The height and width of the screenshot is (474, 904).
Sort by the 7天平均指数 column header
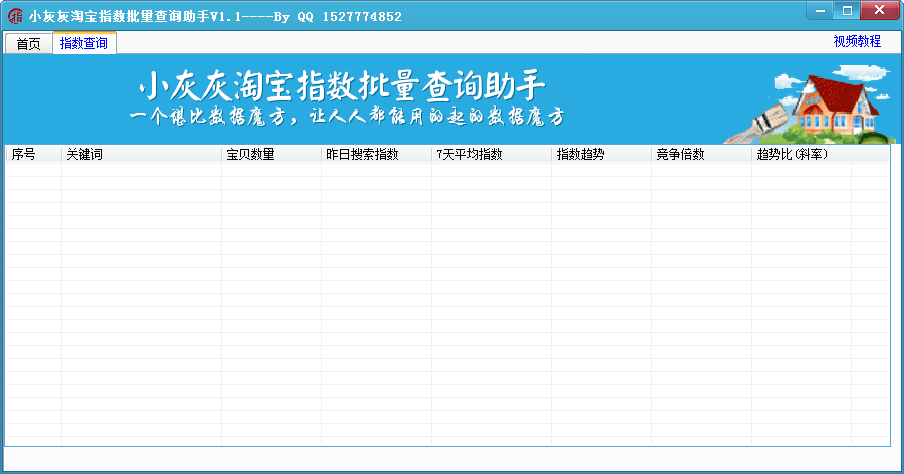pos(491,155)
